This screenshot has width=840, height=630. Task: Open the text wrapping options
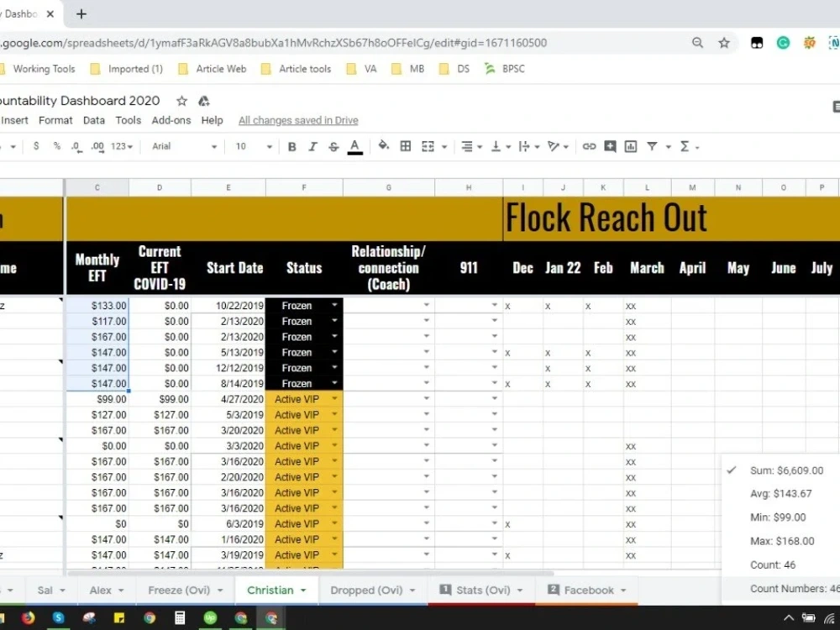pos(528,147)
